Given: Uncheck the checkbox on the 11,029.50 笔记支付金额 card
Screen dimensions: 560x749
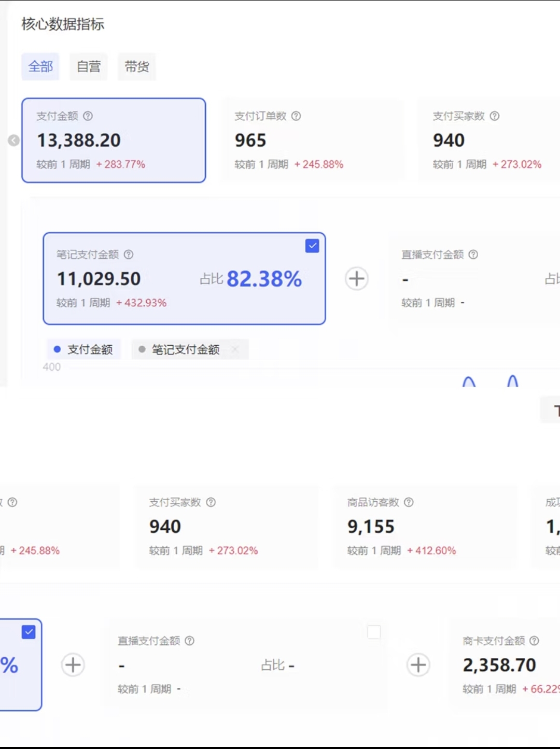Looking at the screenshot, I should (312, 246).
